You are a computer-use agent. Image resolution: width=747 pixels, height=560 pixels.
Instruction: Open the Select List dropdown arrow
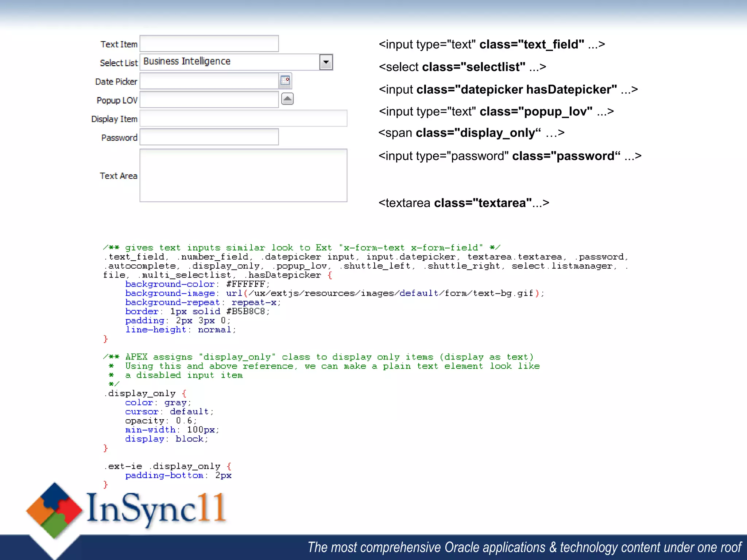[x=326, y=62]
